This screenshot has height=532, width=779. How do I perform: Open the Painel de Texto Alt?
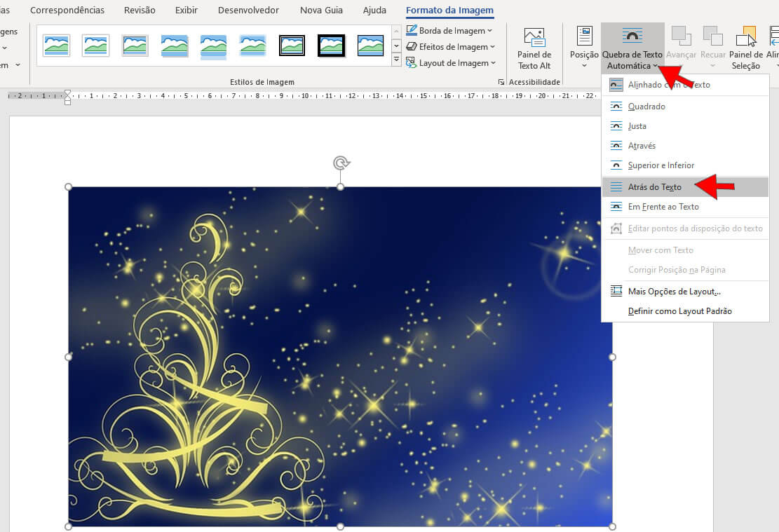pos(534,48)
